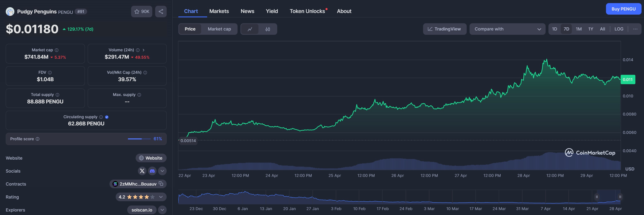Show Market cap info tooltip icon
The width and height of the screenshot is (644, 215).
click(x=57, y=50)
